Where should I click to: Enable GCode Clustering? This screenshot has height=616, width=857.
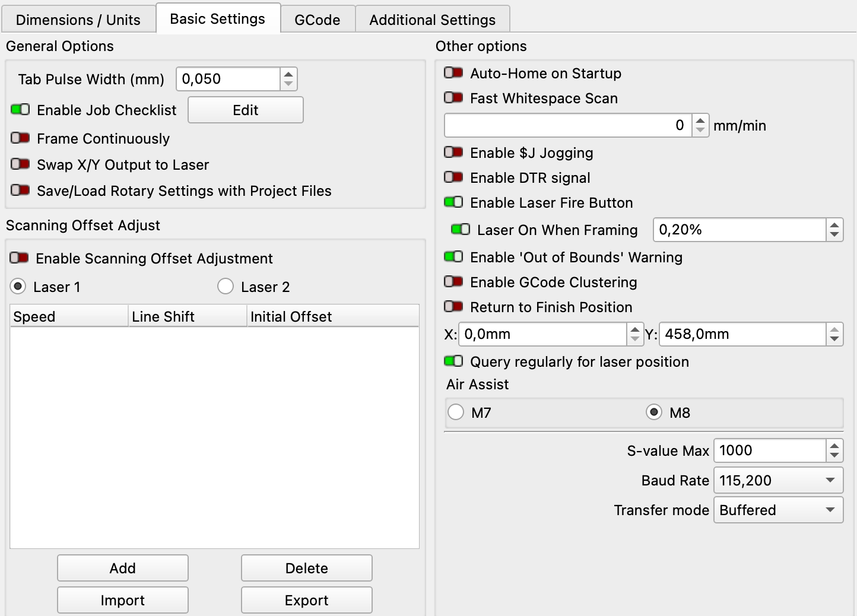[x=453, y=282]
